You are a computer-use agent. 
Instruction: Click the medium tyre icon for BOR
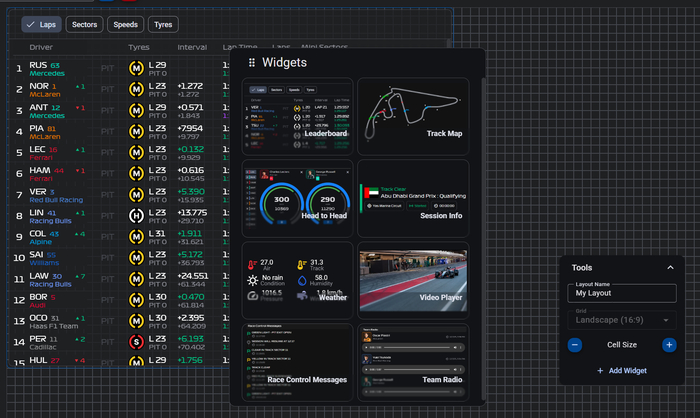coord(136,300)
